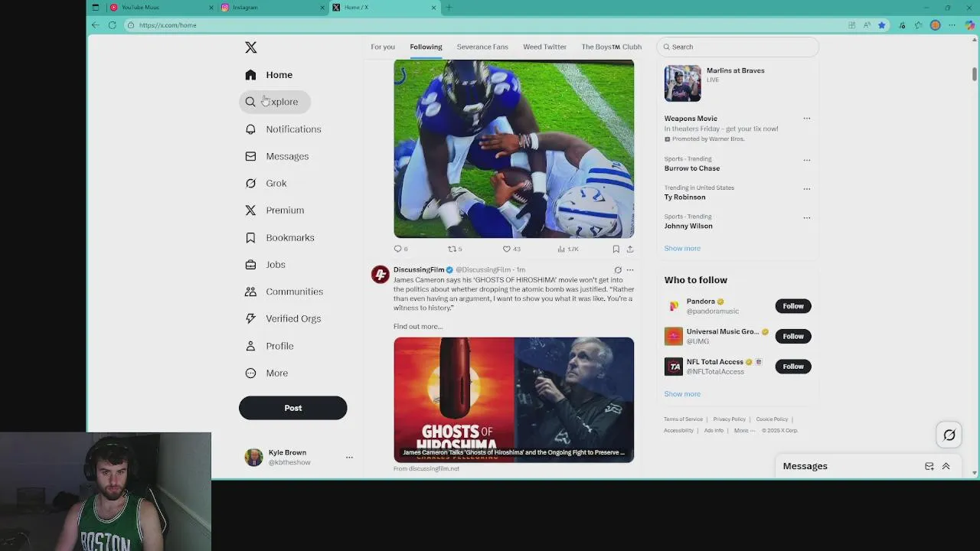
Task: Like the football photo post
Action: click(511, 249)
